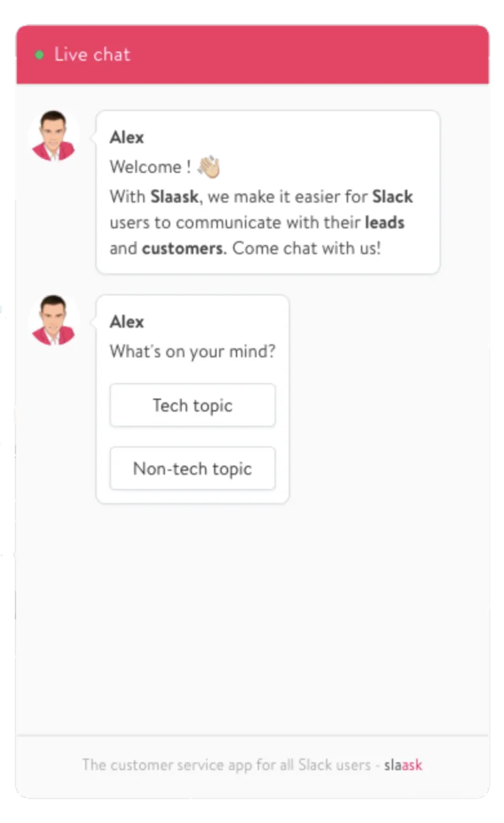The width and height of the screenshot is (504, 823).
Task: Select the Non-tech topic option
Action: click(x=193, y=469)
